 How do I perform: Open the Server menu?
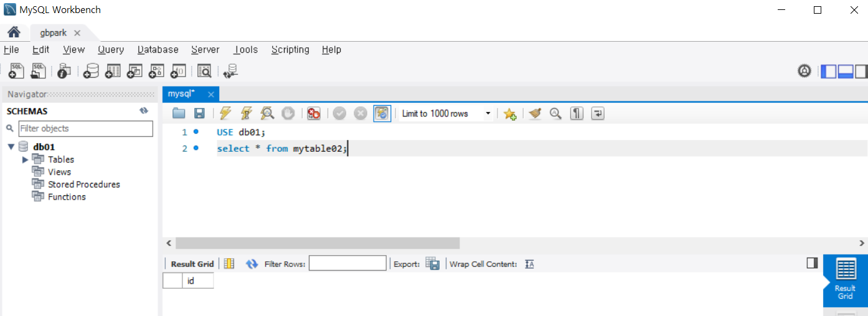[x=205, y=49]
